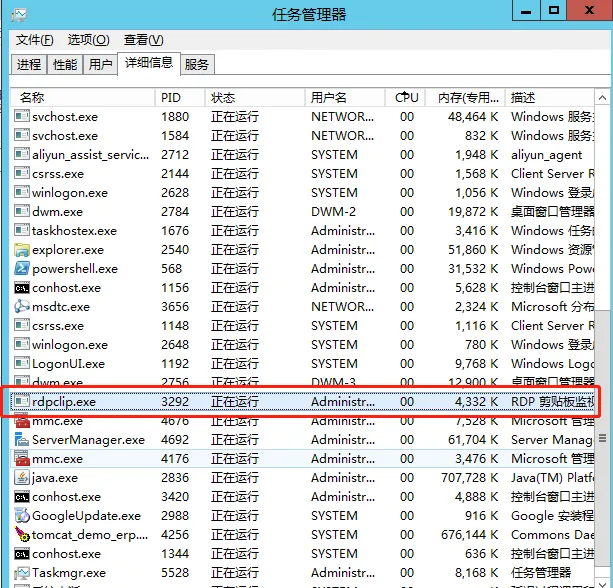Screen dimensions: 613x588
Task: Click PID value 4692
Action: [175, 440]
